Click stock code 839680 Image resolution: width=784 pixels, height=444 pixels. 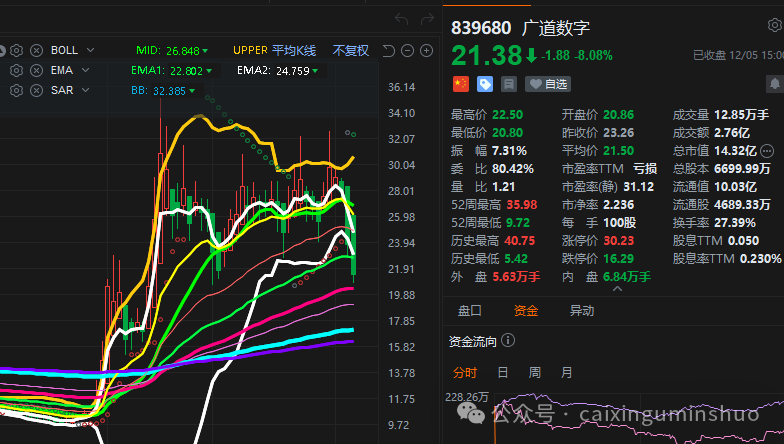[x=481, y=28]
